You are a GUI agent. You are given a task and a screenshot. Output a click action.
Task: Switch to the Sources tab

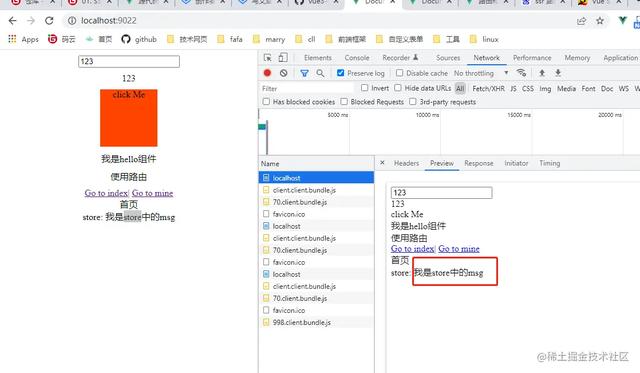[448, 58]
